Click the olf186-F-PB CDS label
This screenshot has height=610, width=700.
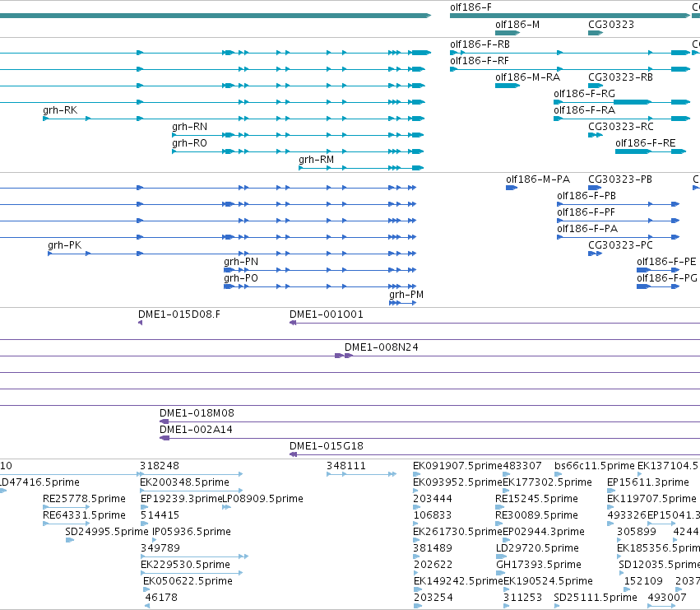[x=586, y=196]
